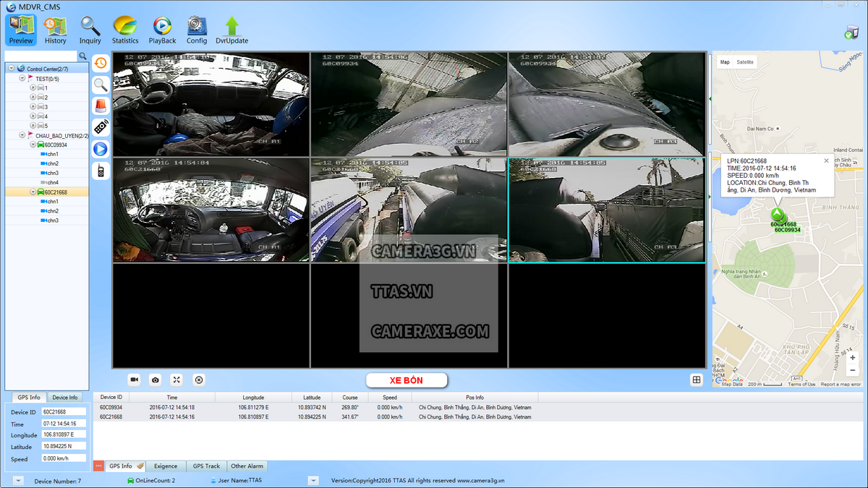Start recording with the camcorder icon

(134, 380)
